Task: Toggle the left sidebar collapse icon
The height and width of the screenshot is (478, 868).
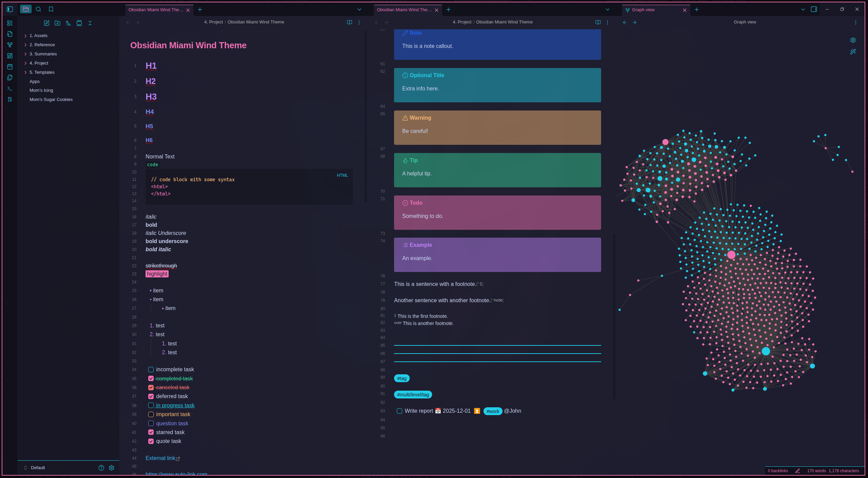Action: [x=10, y=9]
